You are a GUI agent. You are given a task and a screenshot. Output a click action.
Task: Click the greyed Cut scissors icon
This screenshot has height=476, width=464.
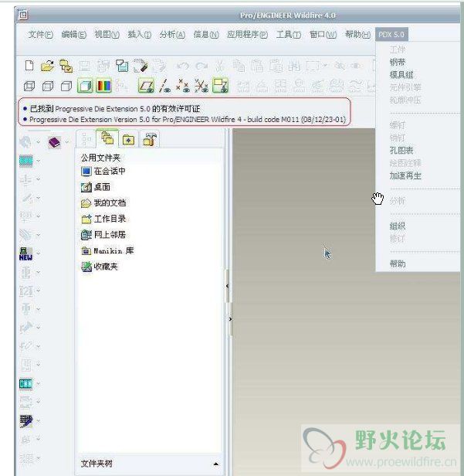click(x=220, y=66)
